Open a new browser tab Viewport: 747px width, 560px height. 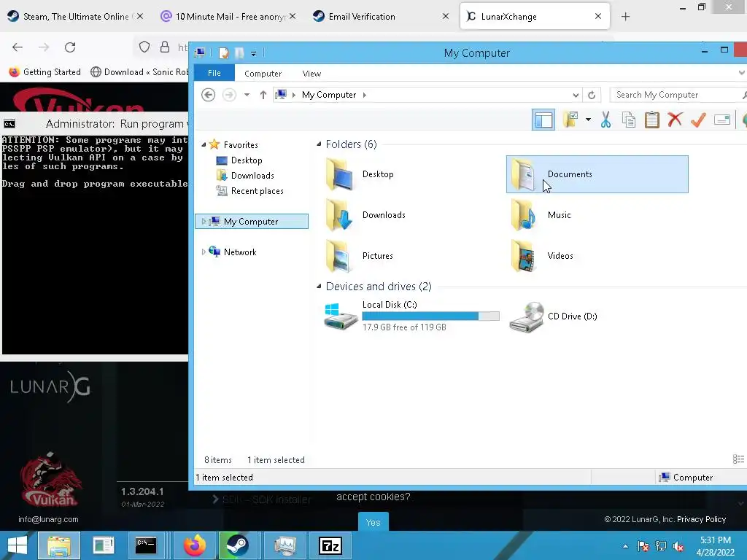tap(625, 17)
